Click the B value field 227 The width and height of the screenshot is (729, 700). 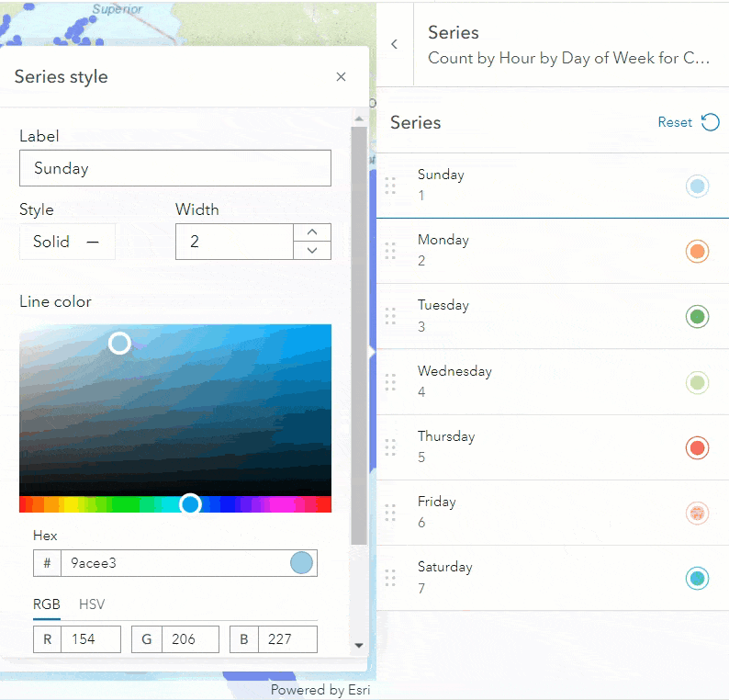[287, 639]
